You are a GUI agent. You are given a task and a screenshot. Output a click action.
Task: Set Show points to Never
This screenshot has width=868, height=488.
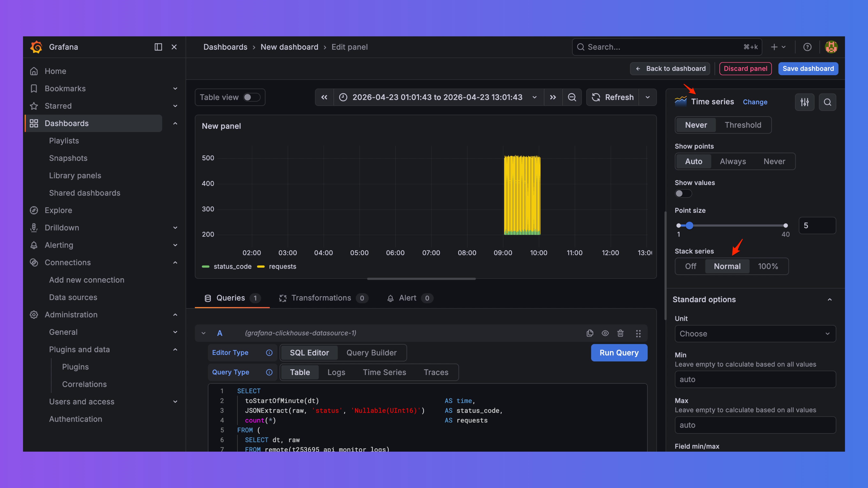coord(774,161)
